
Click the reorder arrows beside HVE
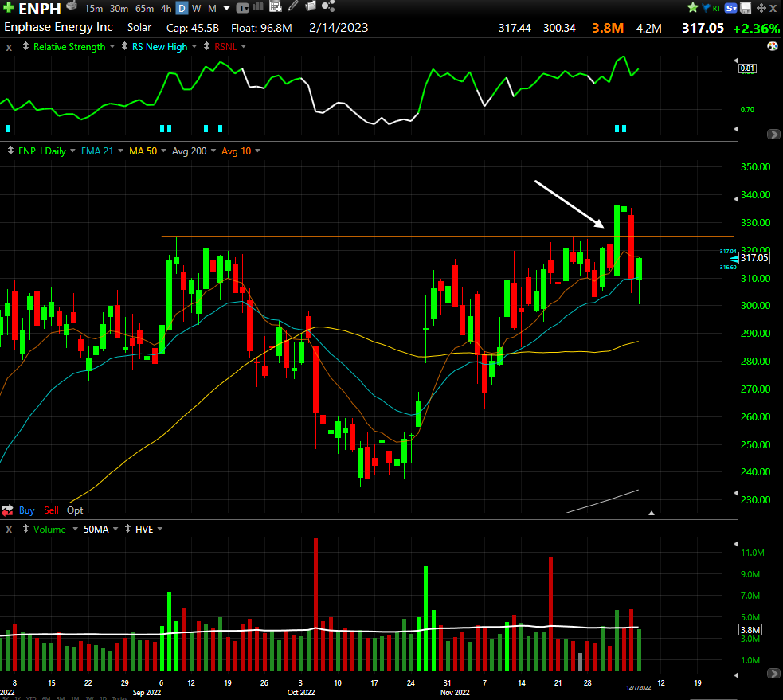[127, 528]
